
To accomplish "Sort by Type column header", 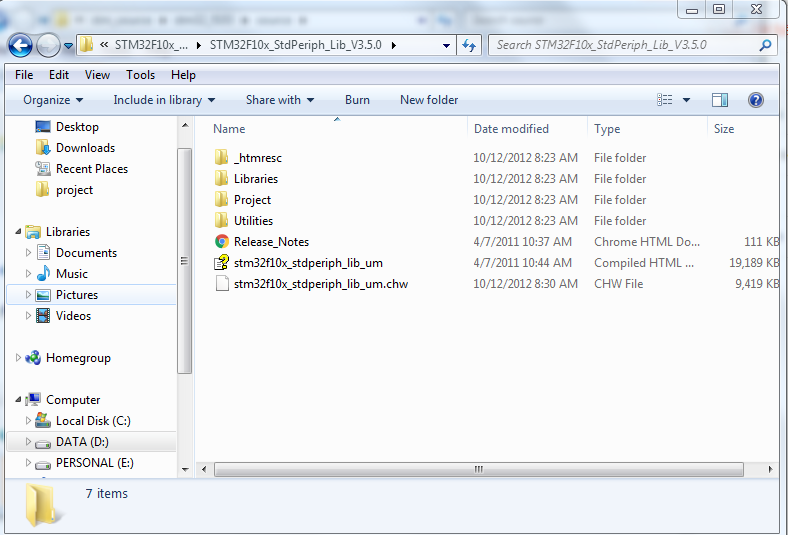I will click(607, 129).
